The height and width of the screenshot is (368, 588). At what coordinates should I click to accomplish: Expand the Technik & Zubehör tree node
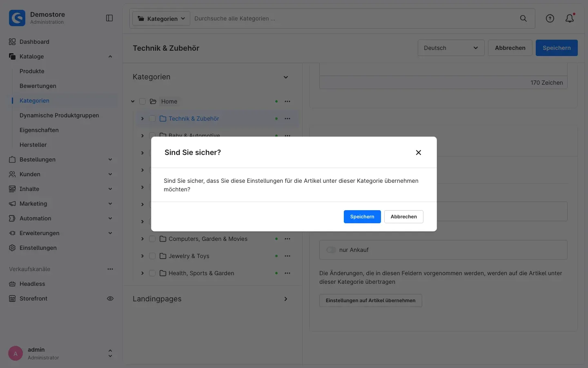point(143,119)
